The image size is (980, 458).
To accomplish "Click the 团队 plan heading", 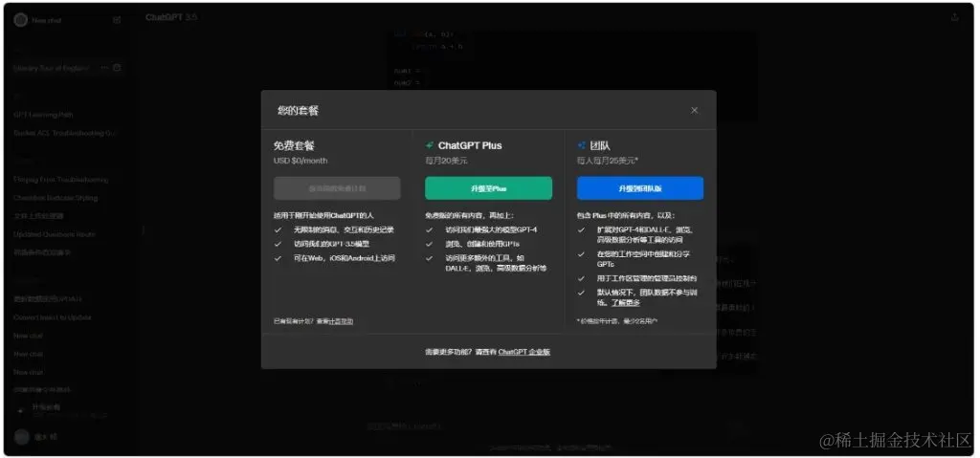I will click(x=601, y=145).
